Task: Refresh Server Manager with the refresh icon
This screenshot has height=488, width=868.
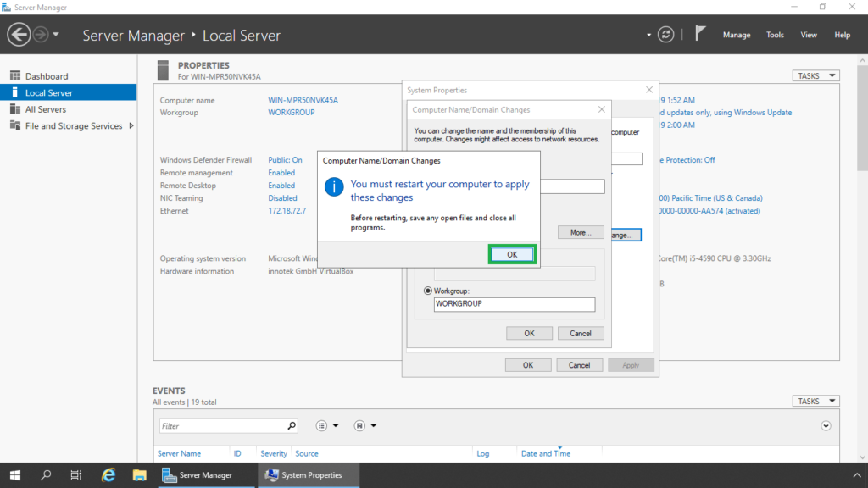Action: tap(665, 34)
